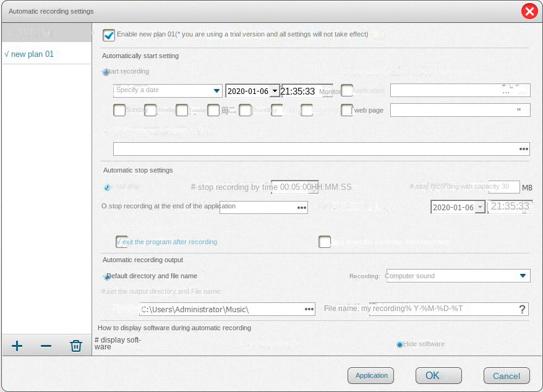Check the Sunday recording checkbox
The width and height of the screenshot is (543, 392).
coord(119,110)
